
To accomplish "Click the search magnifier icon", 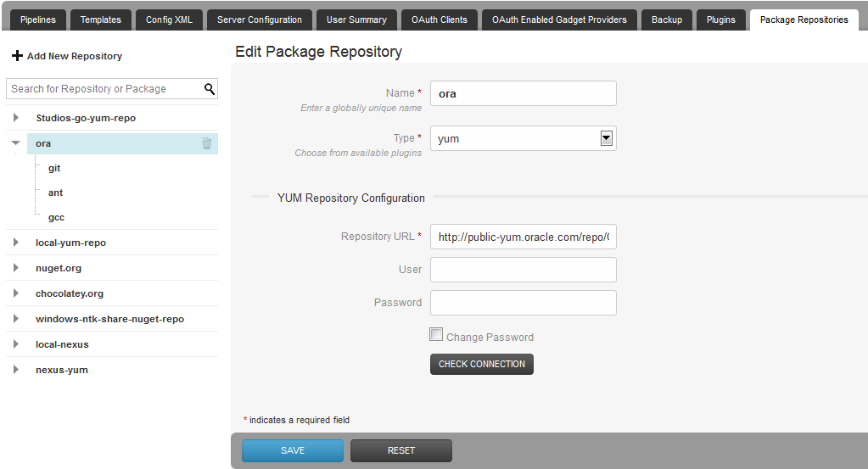I will point(210,89).
